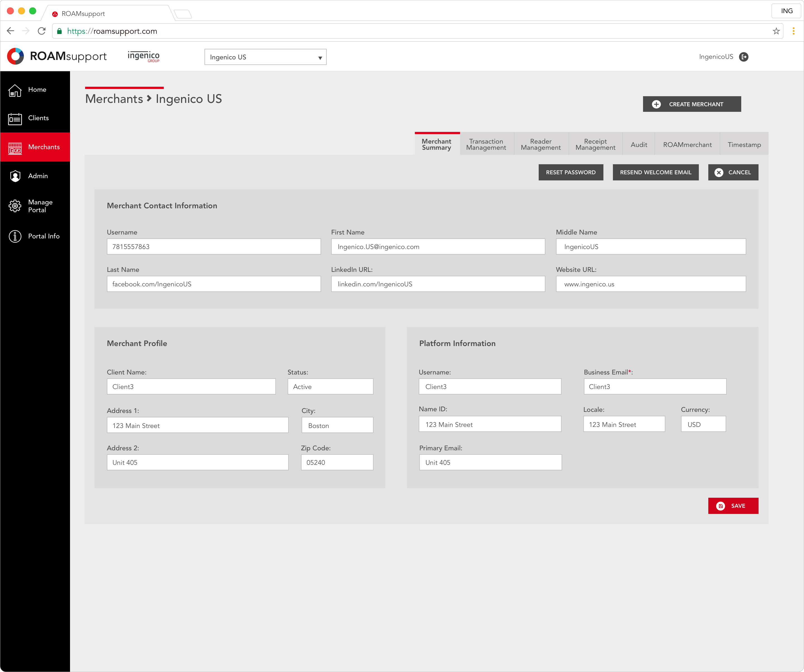Open the Timestamp tab

(744, 144)
